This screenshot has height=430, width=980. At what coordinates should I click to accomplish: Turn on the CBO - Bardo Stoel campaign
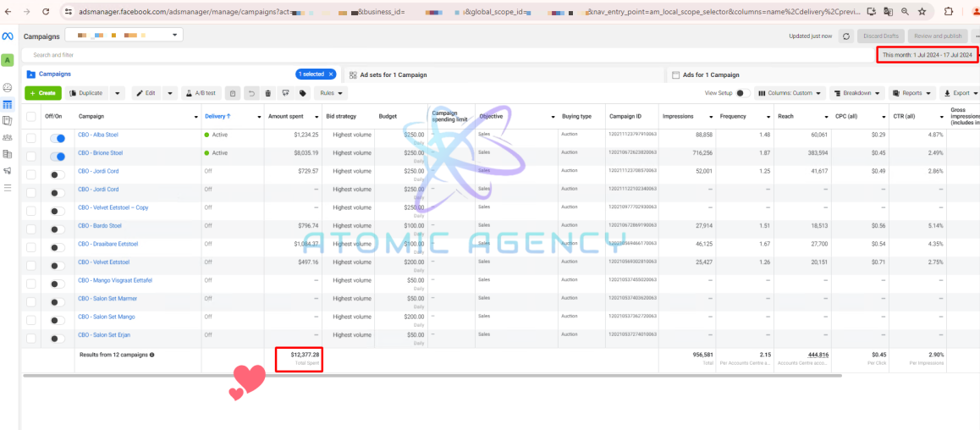click(x=58, y=230)
